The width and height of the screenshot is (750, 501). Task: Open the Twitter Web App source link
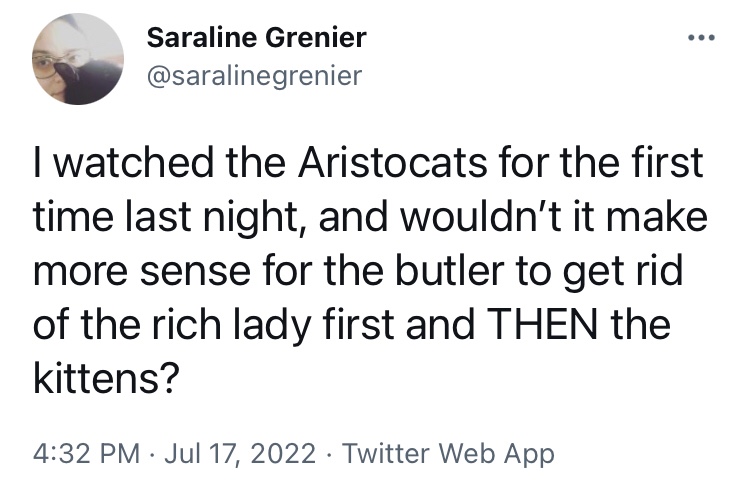[448, 454]
